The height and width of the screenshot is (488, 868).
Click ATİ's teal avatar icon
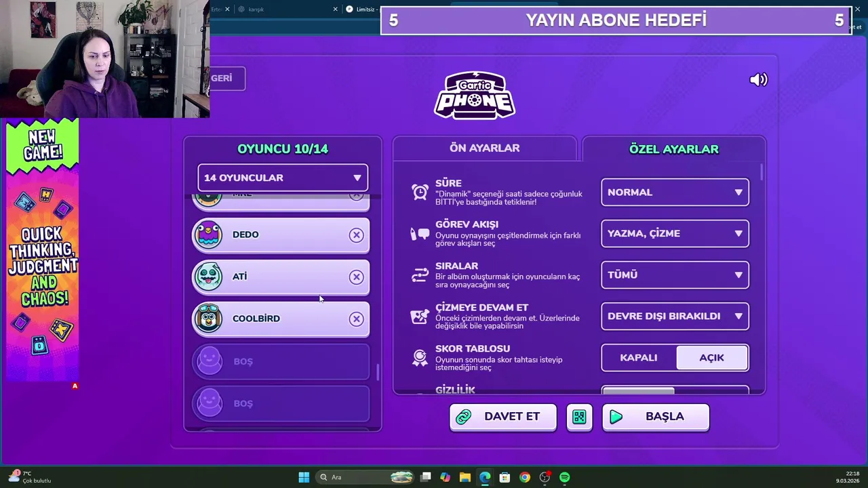click(x=208, y=277)
